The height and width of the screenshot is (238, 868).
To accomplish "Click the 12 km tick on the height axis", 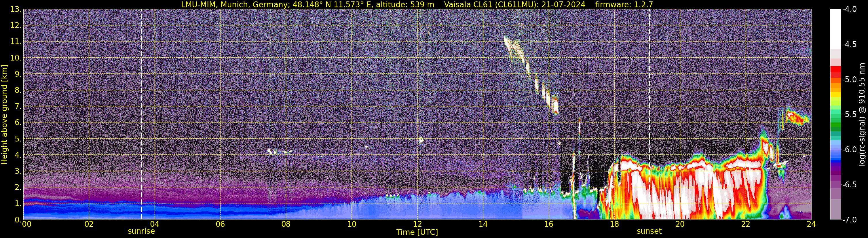I will point(16,25).
